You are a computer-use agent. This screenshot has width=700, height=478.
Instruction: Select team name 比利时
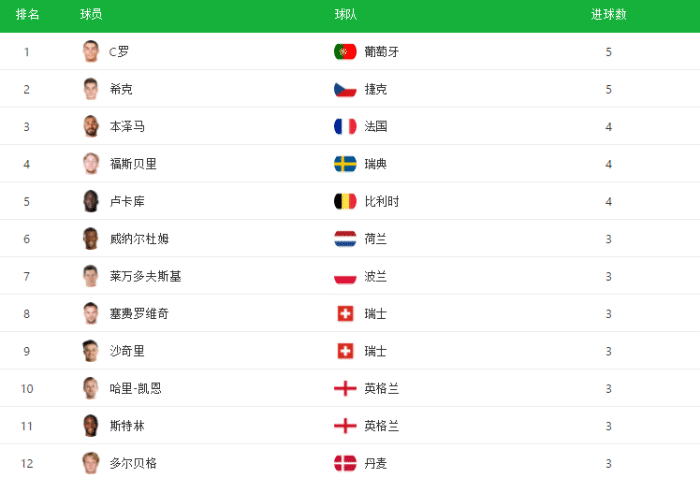pyautogui.click(x=382, y=201)
